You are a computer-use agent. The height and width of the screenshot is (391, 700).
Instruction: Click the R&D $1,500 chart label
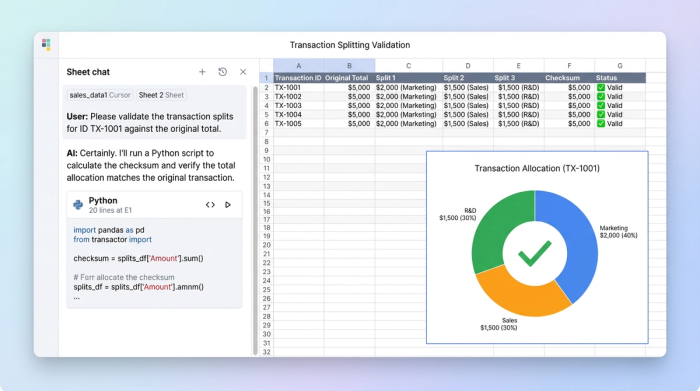point(458,214)
